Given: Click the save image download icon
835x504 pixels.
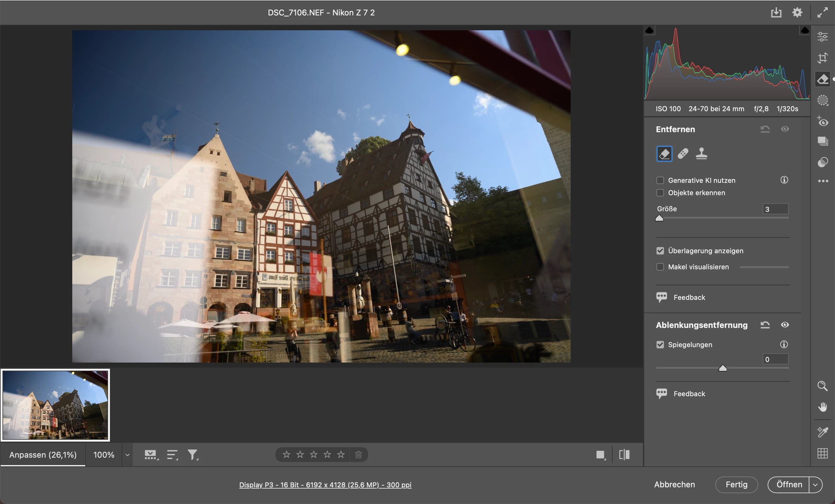Looking at the screenshot, I should [x=776, y=13].
